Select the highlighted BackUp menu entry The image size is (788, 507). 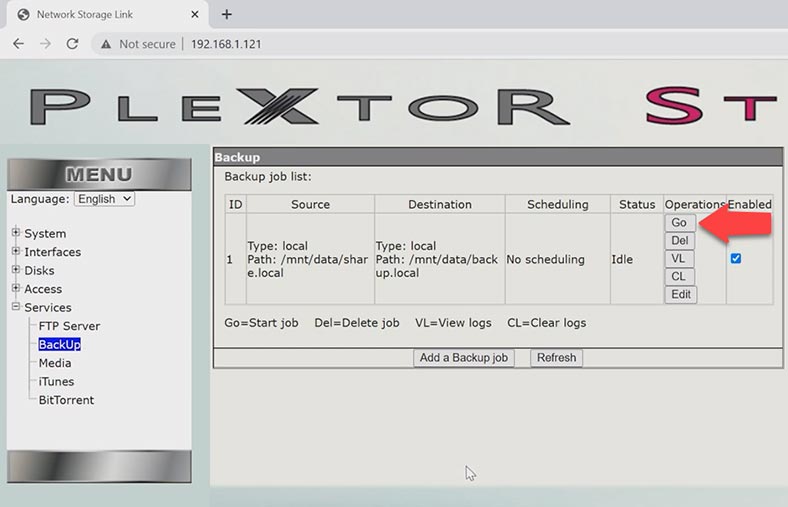(x=59, y=345)
